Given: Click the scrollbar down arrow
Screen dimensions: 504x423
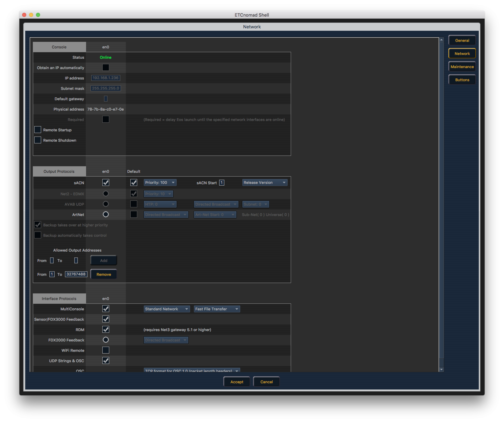Looking at the screenshot, I should tap(441, 369).
